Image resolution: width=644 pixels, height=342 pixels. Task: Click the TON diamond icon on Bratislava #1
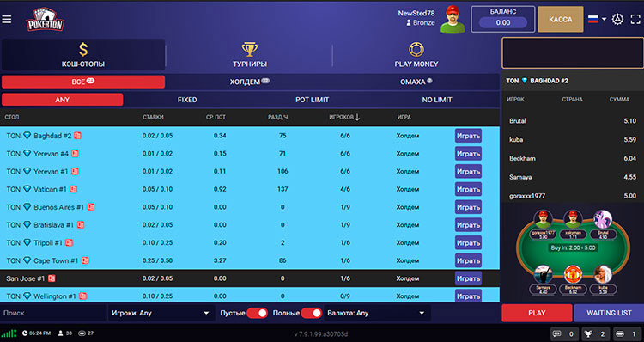27,225
